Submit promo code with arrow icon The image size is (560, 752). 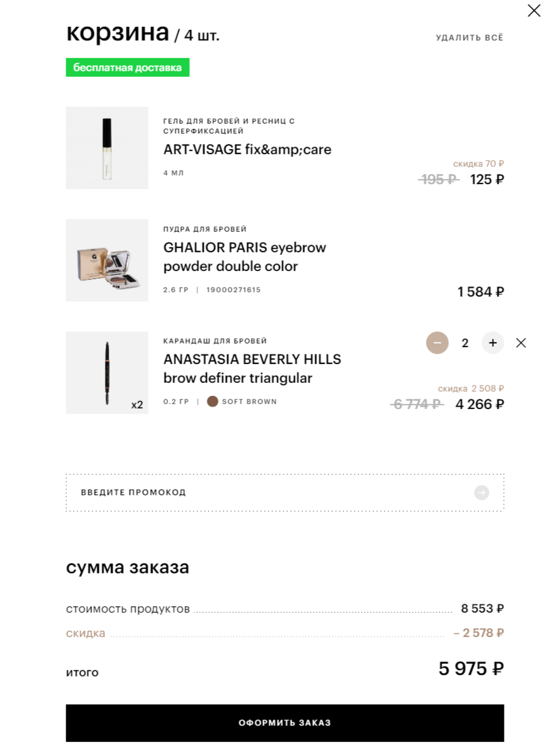(481, 493)
